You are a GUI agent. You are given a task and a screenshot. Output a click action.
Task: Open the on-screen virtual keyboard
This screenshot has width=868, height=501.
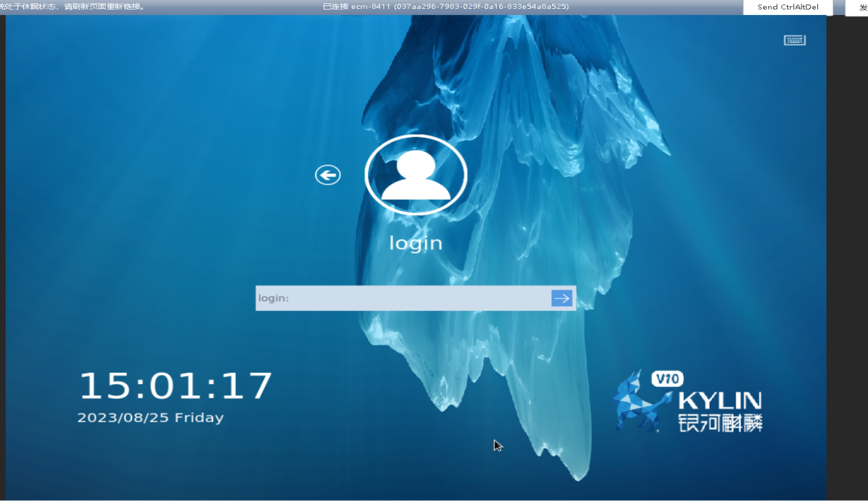coord(794,40)
